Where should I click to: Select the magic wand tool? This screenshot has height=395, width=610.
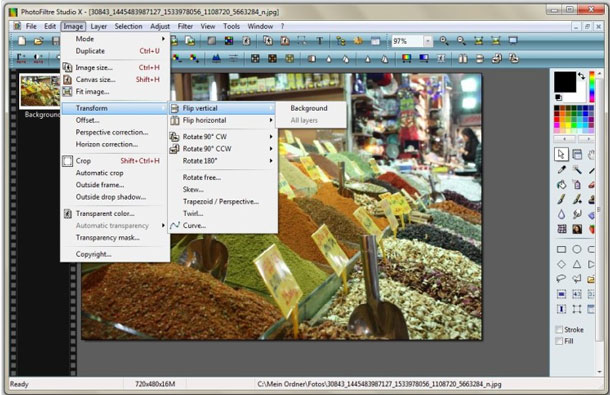pyautogui.click(x=577, y=170)
